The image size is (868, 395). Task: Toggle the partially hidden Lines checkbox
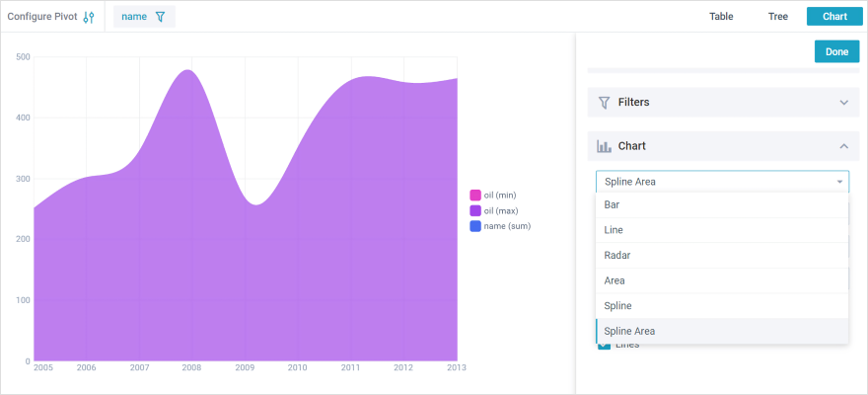tap(604, 346)
